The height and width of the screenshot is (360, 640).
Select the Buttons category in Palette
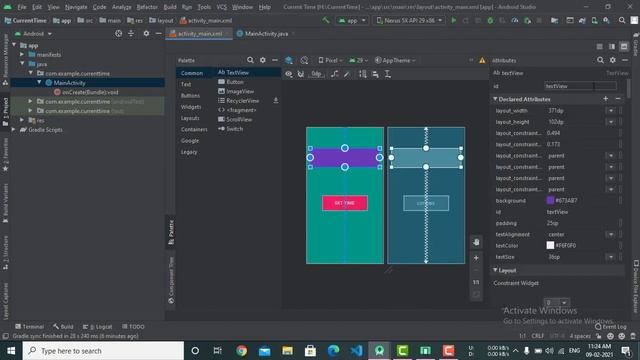(190, 96)
